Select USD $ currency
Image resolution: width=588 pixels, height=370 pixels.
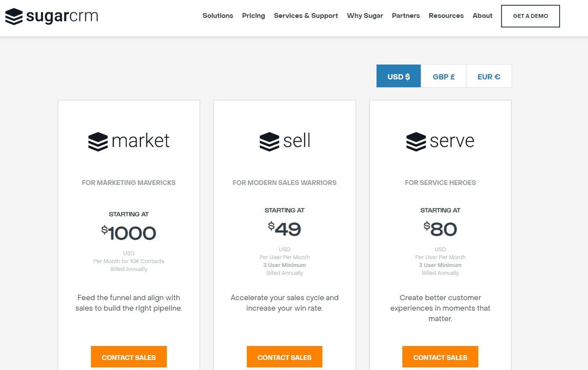(398, 76)
